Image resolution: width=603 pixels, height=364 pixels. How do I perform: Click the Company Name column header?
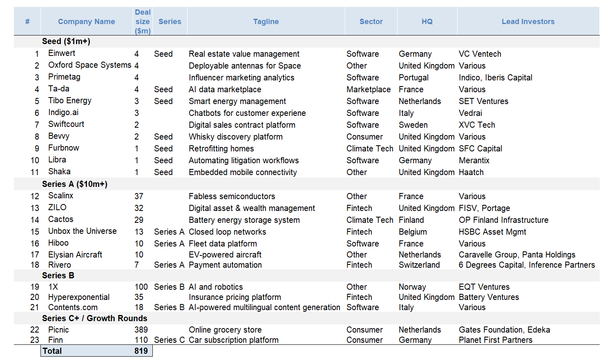tap(86, 22)
